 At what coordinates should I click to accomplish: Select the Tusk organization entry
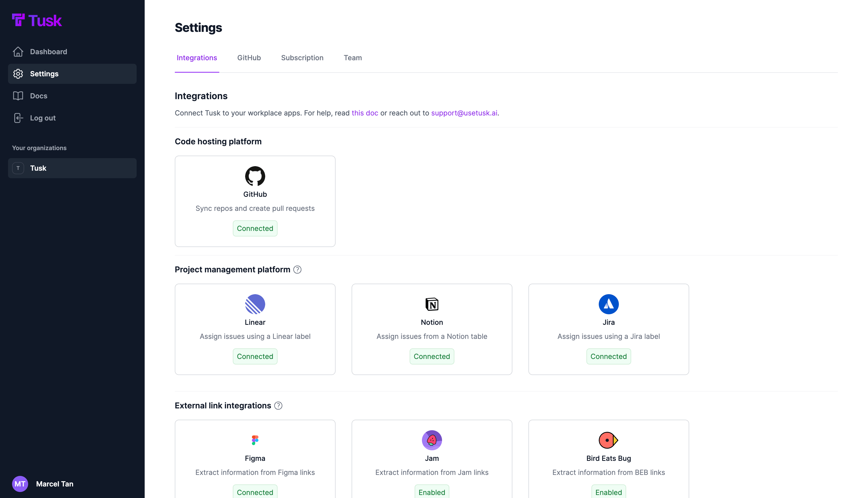(72, 168)
